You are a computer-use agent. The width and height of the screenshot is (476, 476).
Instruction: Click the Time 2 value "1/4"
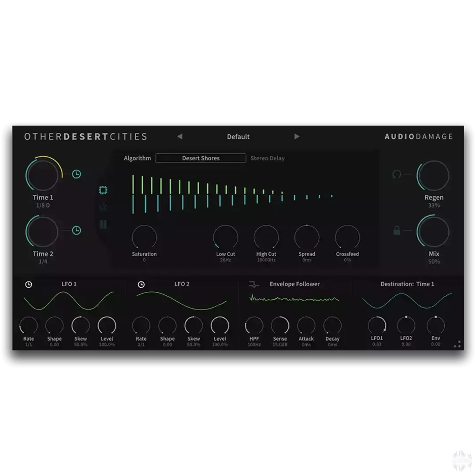[43, 261]
